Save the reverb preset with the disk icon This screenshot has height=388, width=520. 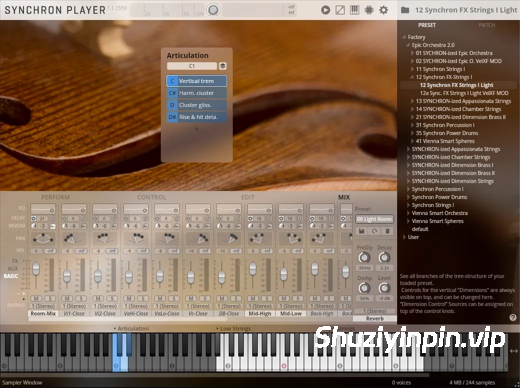[362, 231]
